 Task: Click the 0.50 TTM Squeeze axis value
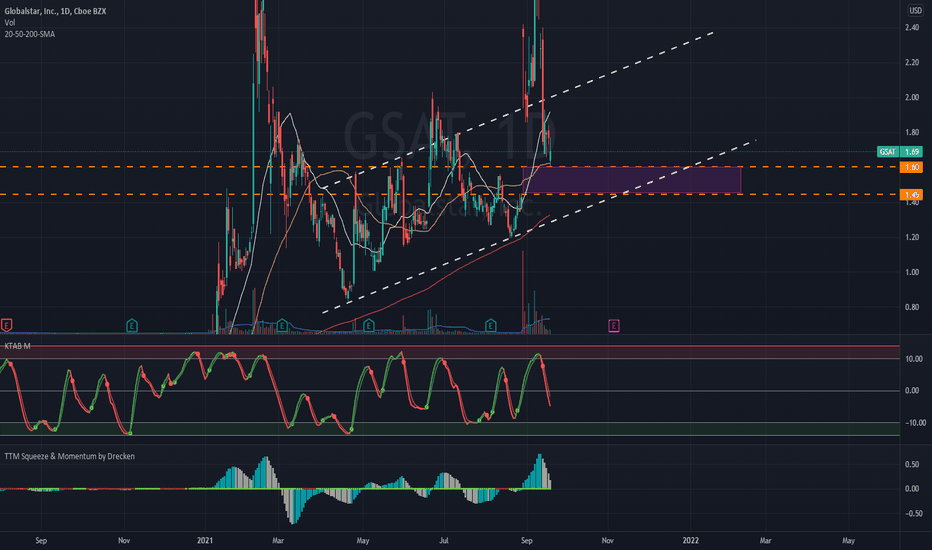coord(912,464)
